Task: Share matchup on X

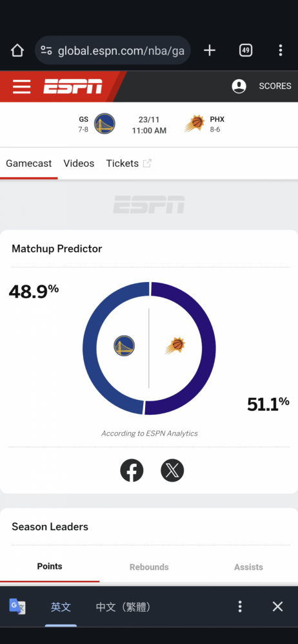Action: pos(172,471)
